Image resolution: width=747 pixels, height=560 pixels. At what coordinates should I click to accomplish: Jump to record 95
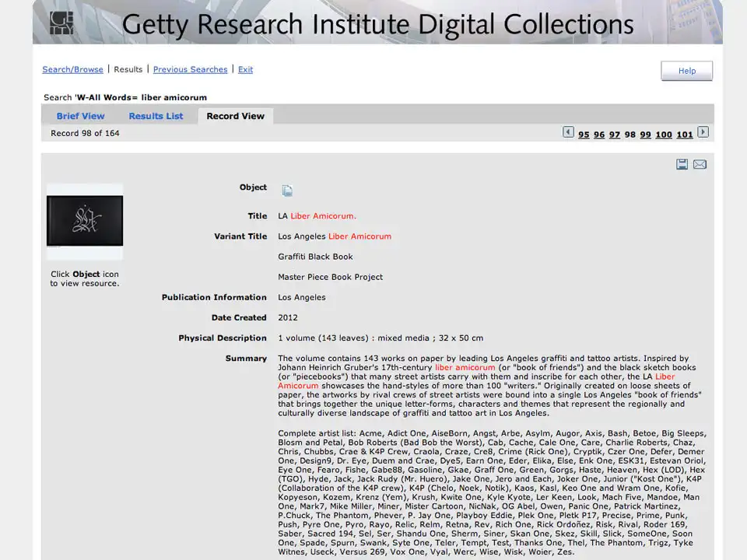pyautogui.click(x=584, y=134)
